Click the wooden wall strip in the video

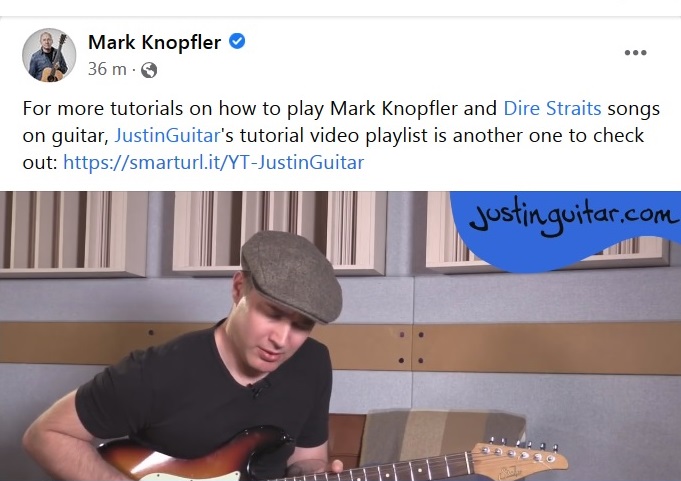click(543, 349)
